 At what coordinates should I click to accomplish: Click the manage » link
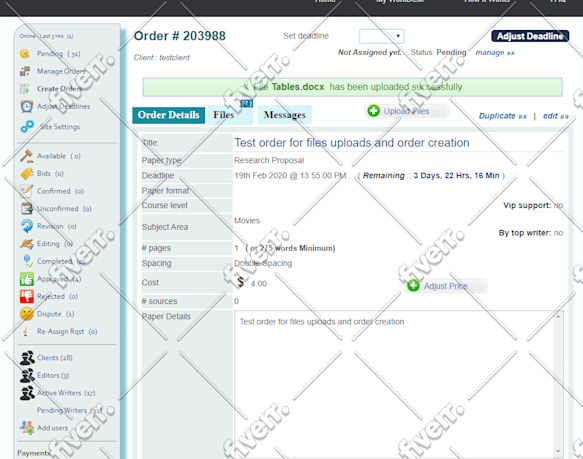tap(495, 52)
